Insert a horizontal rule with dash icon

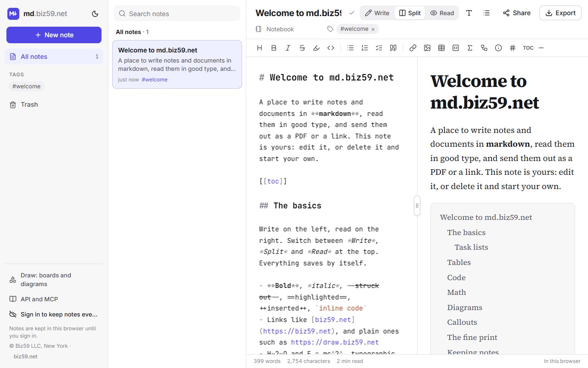(x=541, y=48)
